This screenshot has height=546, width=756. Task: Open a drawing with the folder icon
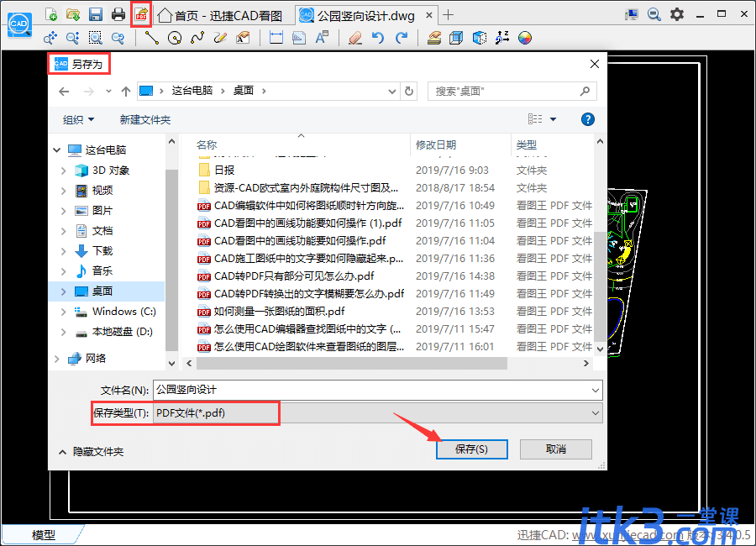(x=73, y=14)
